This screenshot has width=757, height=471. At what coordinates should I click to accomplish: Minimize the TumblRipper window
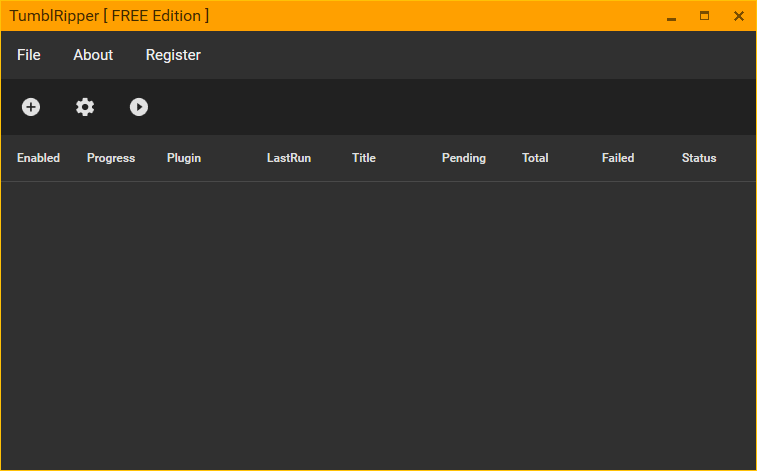tap(671, 16)
